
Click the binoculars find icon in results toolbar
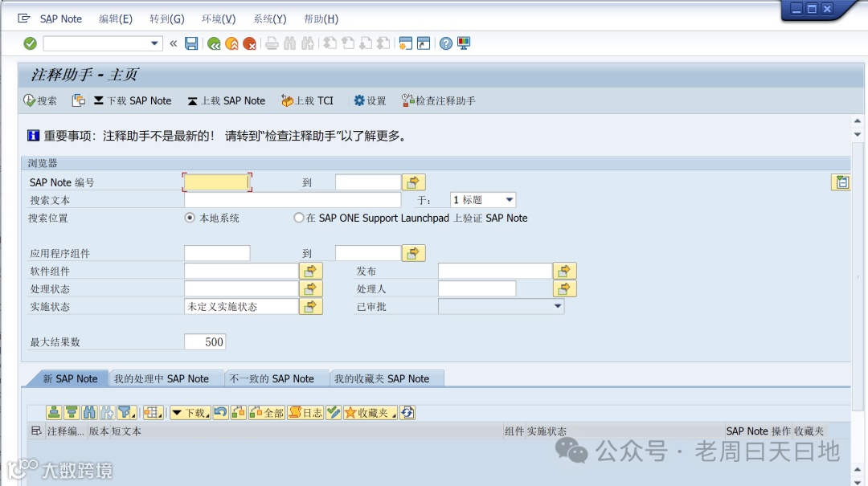[x=89, y=412]
